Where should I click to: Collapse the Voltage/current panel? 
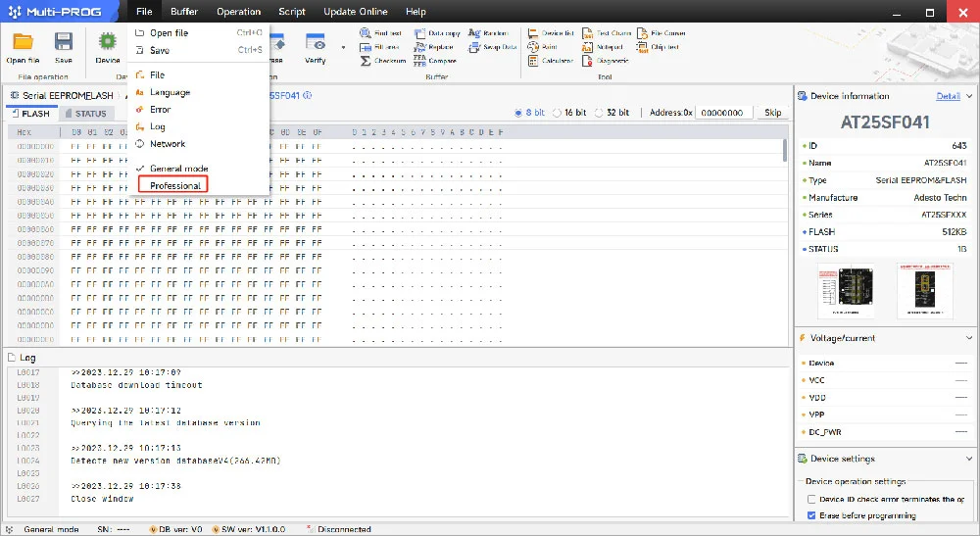(x=969, y=338)
